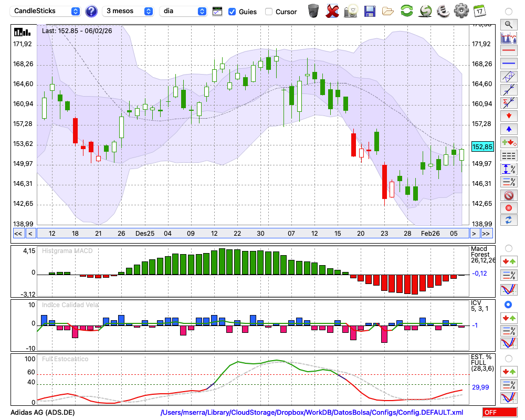Select the Estocastico panel radio button
Image resolution: width=525 pixels, height=420 pixels.
(x=509, y=359)
